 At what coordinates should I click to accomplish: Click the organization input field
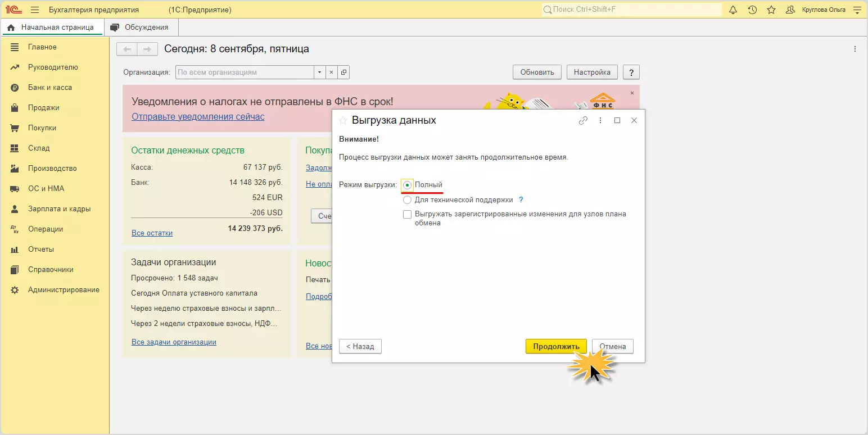tap(245, 72)
